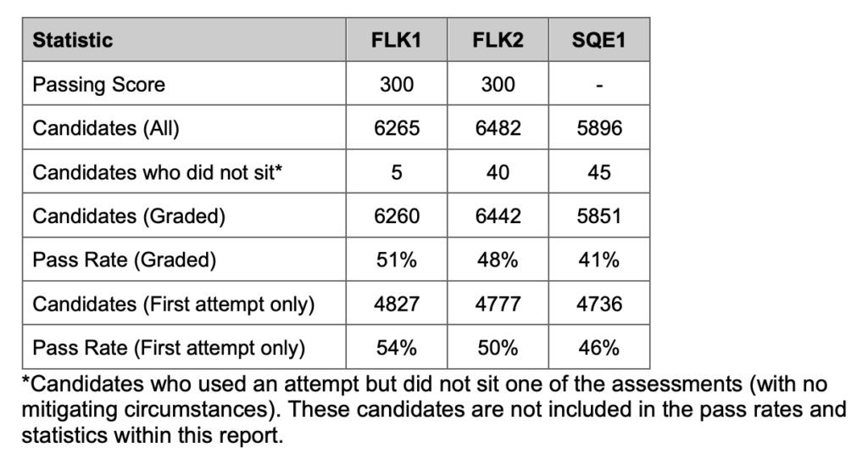Viewport: 868px width, 459px height.
Task: Click the Candidates who did not sit* label
Action: tap(157, 172)
